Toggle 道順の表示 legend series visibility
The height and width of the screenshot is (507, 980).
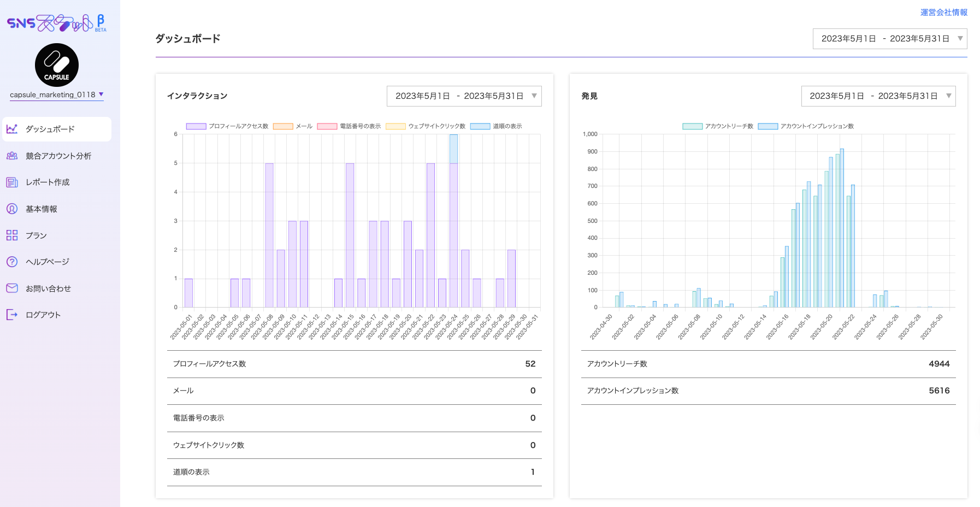(x=496, y=126)
